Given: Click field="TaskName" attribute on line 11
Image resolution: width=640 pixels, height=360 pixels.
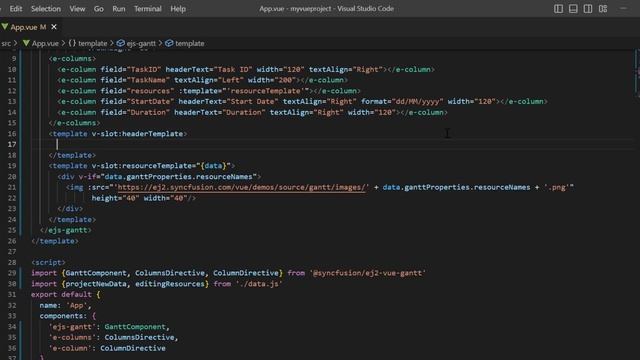Looking at the screenshot, I should pos(135,80).
